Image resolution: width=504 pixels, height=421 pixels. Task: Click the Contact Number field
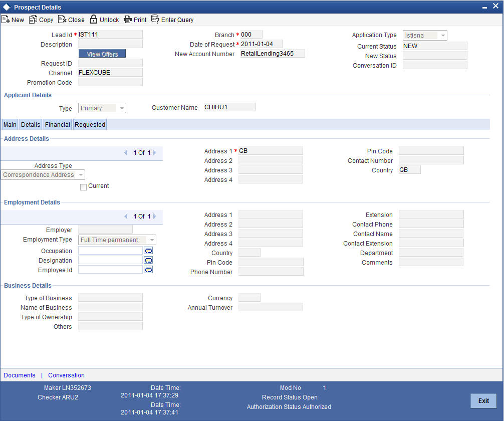tap(431, 160)
